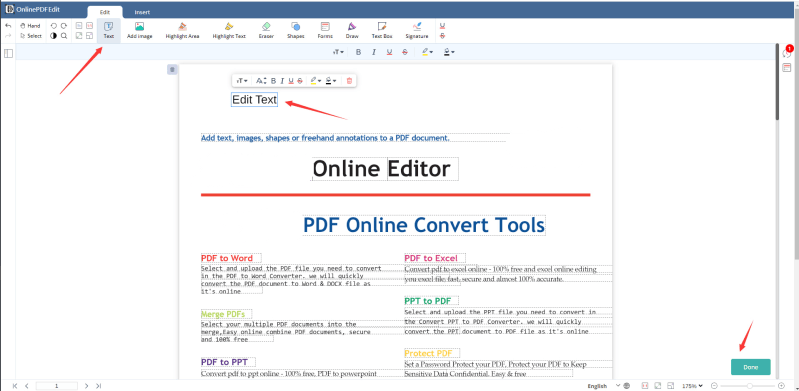Click the zoom in plus button
The width and height of the screenshot is (799, 391).
pos(782,386)
